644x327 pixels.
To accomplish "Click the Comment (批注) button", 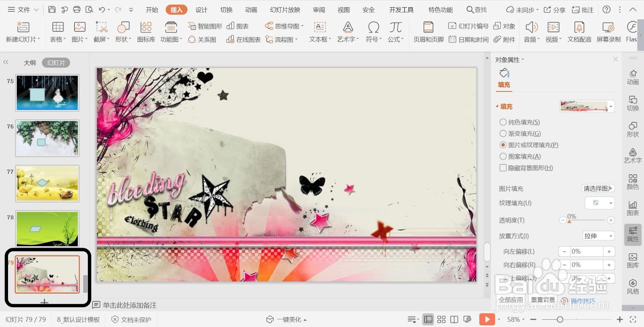I will pos(583,10).
